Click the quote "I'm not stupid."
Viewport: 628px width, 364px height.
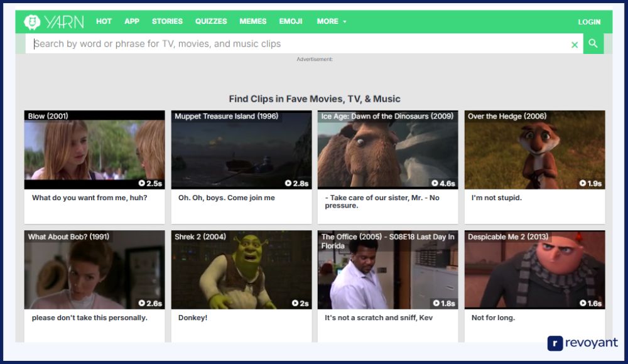pos(497,198)
